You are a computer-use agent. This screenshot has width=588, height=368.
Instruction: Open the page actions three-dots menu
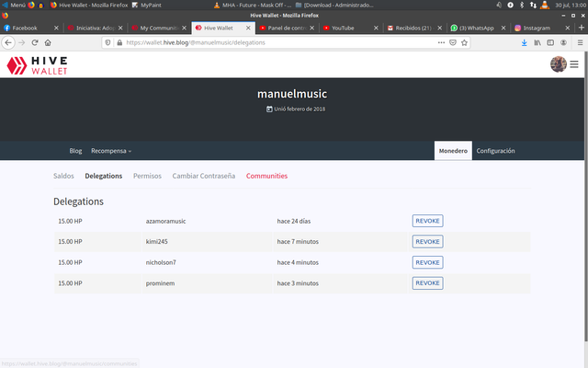(x=441, y=43)
